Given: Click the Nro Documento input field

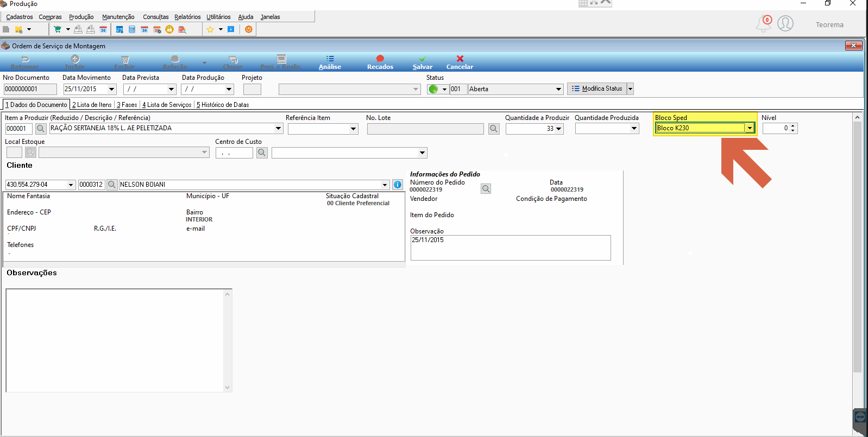Looking at the screenshot, I should [30, 89].
